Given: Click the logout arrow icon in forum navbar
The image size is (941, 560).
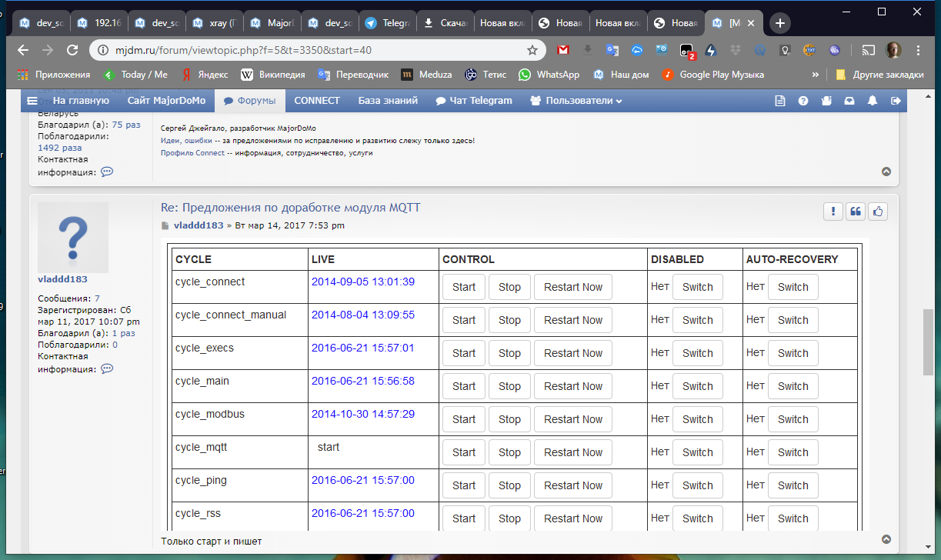Looking at the screenshot, I should [x=896, y=101].
